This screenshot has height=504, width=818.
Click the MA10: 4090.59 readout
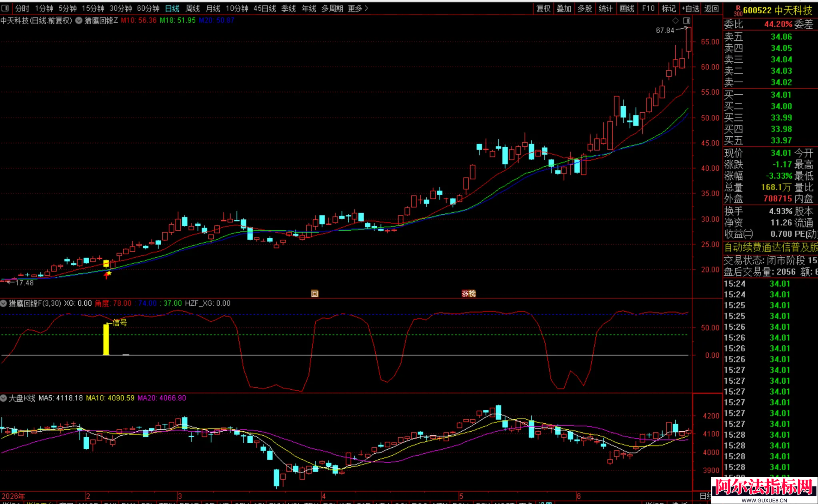pyautogui.click(x=110, y=398)
